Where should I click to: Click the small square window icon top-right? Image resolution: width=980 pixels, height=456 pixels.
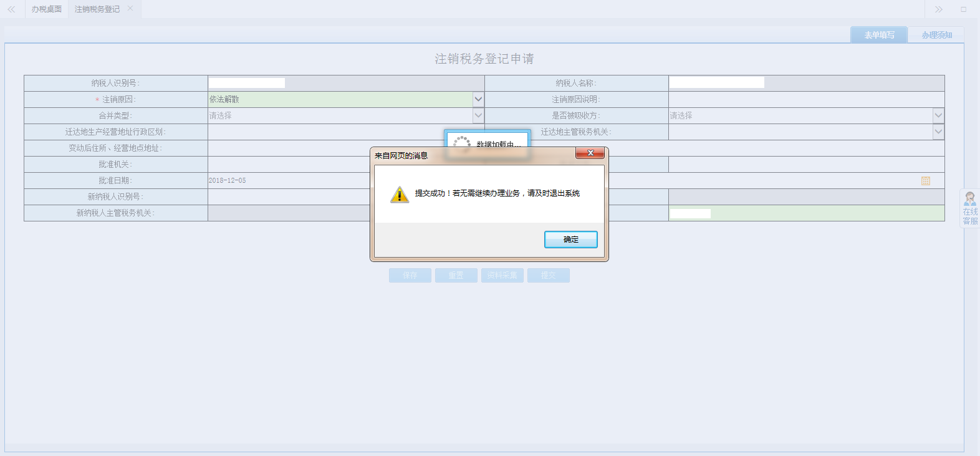pos(963,9)
